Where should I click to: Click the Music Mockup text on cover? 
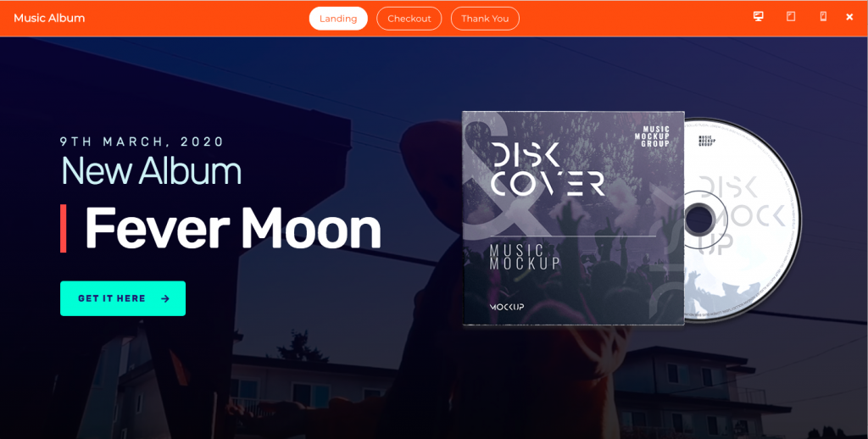(525, 258)
